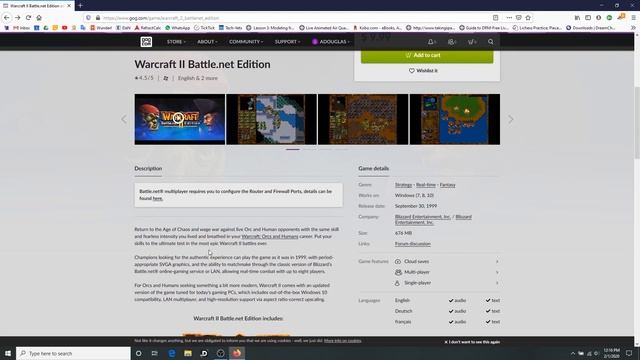The image size is (640, 360).
Task: Reload the page with refresh icon
Action: [28, 18]
